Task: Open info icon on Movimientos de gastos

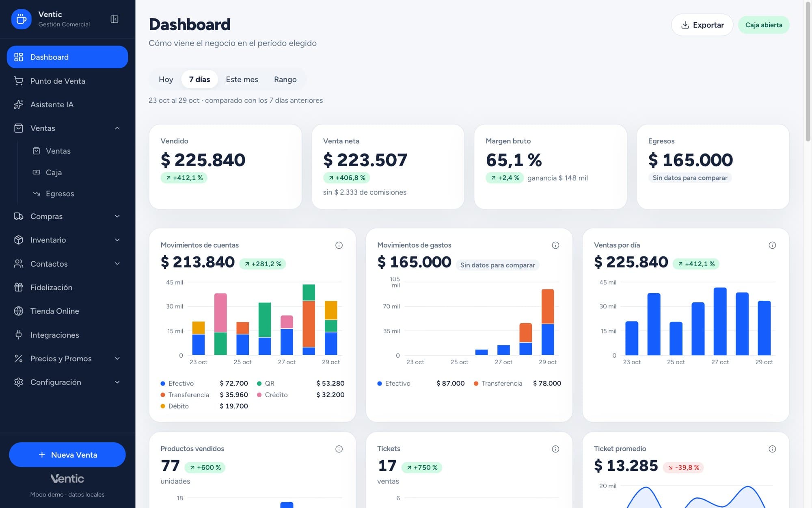Action: (x=555, y=245)
